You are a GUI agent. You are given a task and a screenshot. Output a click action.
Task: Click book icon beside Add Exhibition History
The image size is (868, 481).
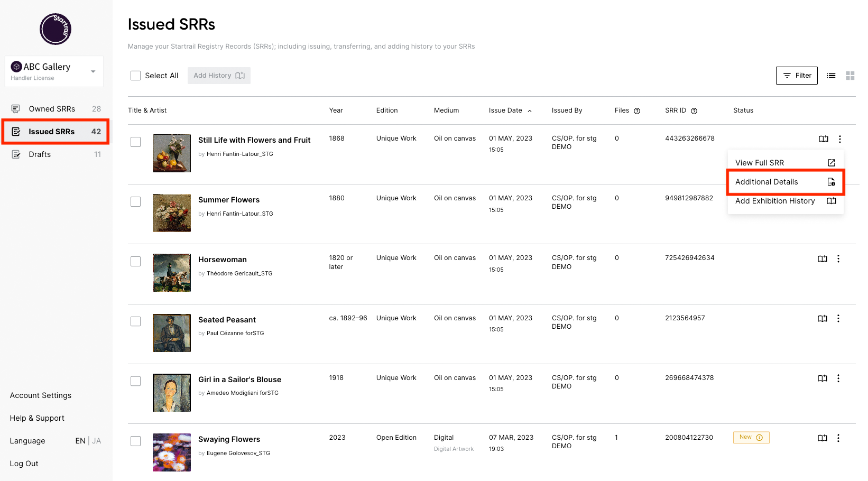[x=832, y=201]
